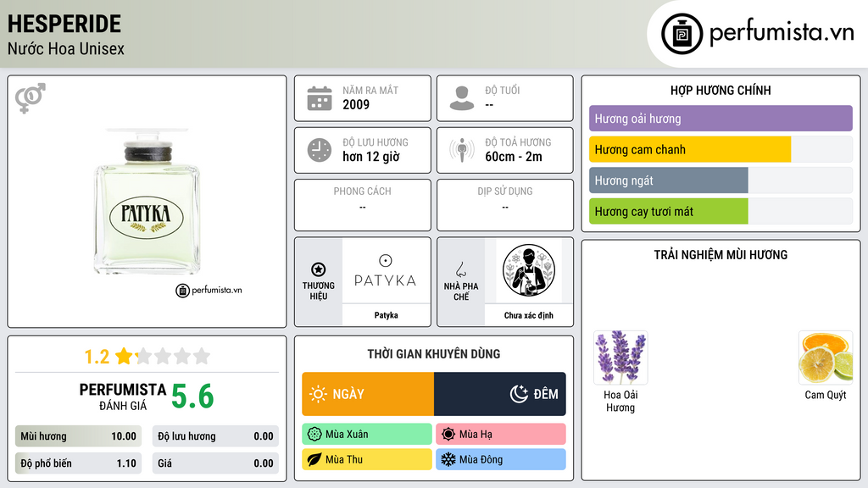Click the Hương ngát accord bar

tap(721, 180)
